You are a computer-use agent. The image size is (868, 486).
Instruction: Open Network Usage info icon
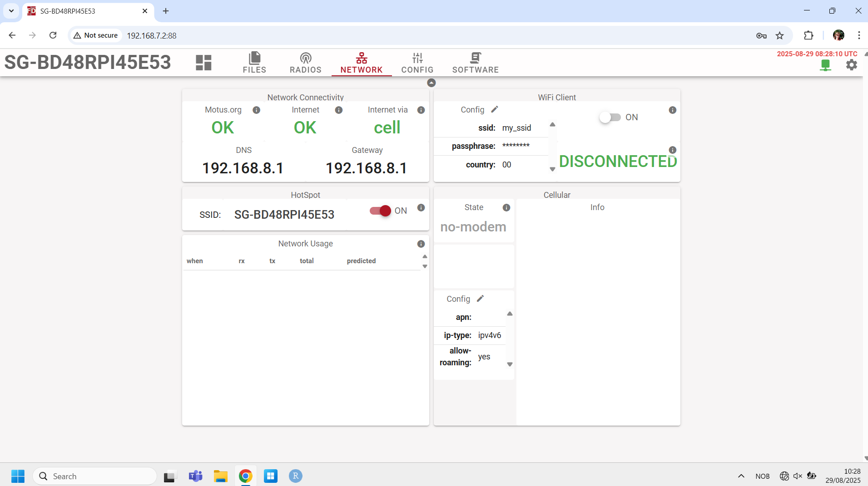[x=421, y=244]
